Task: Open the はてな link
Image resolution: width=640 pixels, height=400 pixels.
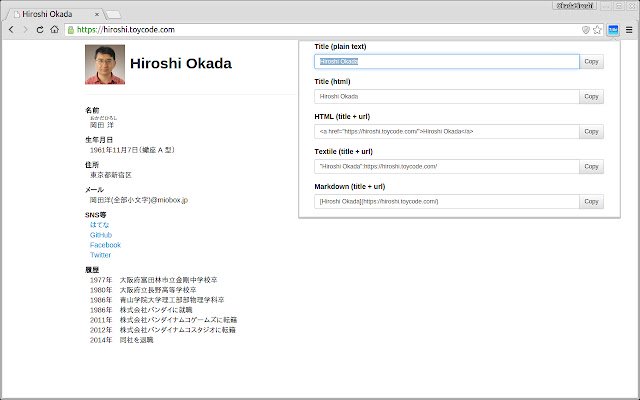Action: [100, 225]
